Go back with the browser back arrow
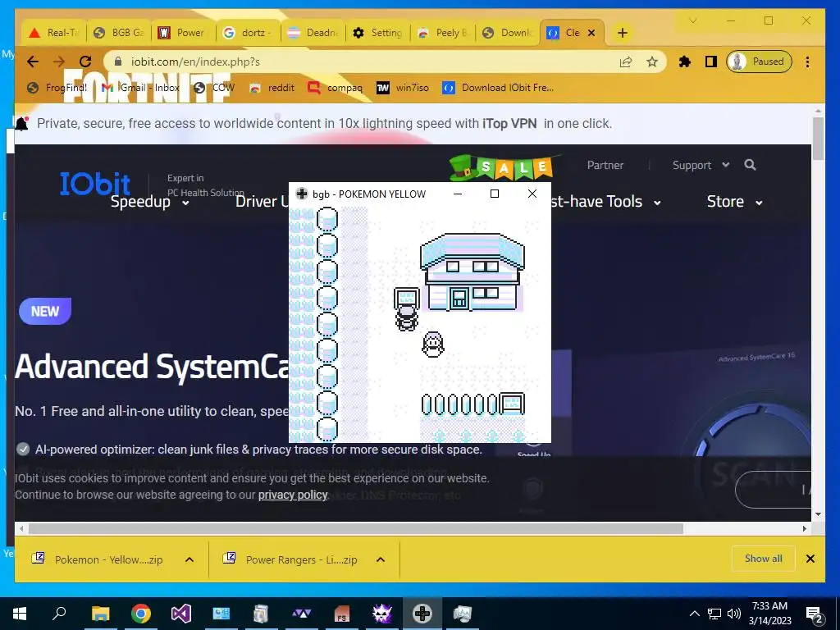The image size is (840, 630). pyautogui.click(x=33, y=62)
